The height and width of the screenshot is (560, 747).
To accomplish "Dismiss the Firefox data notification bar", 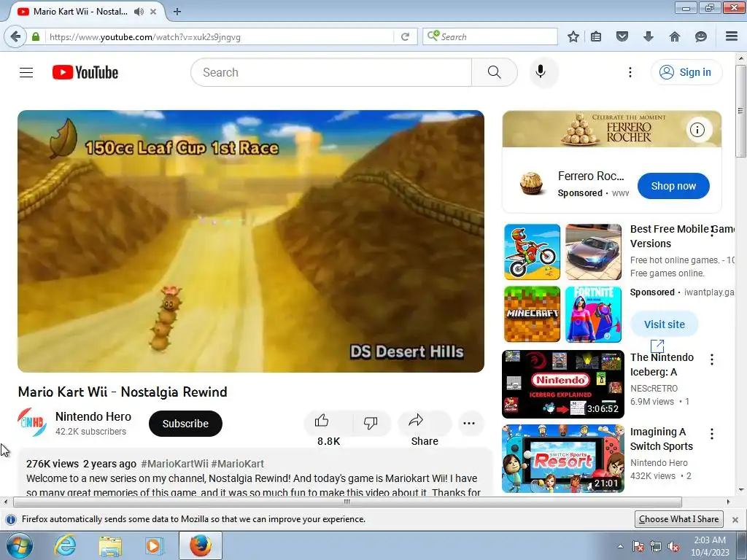I will [x=735, y=519].
